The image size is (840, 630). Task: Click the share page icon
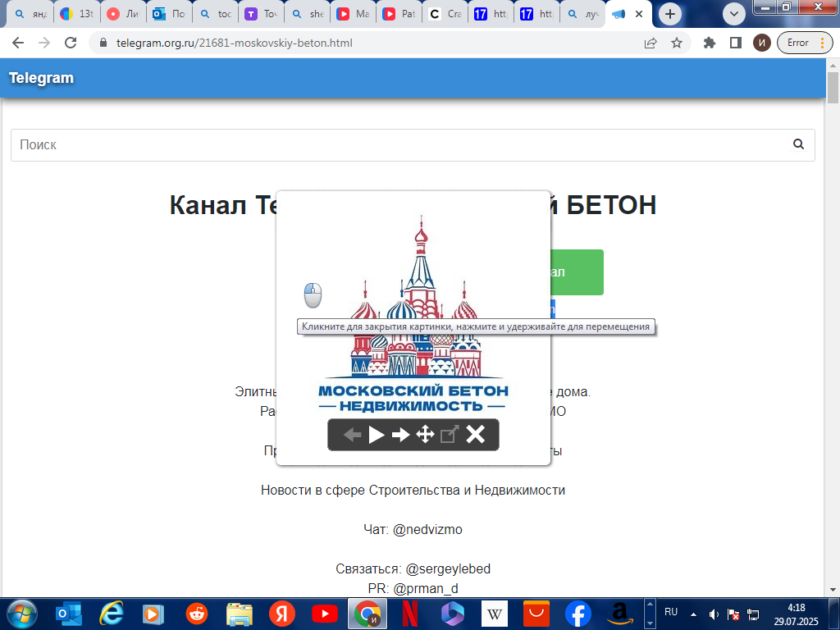point(651,43)
